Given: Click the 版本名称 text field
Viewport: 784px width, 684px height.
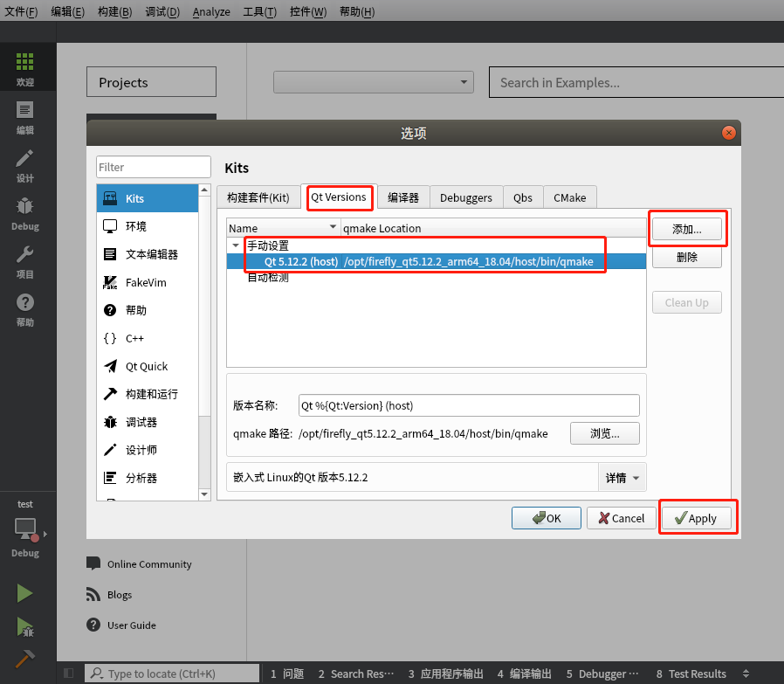Looking at the screenshot, I should (469, 405).
